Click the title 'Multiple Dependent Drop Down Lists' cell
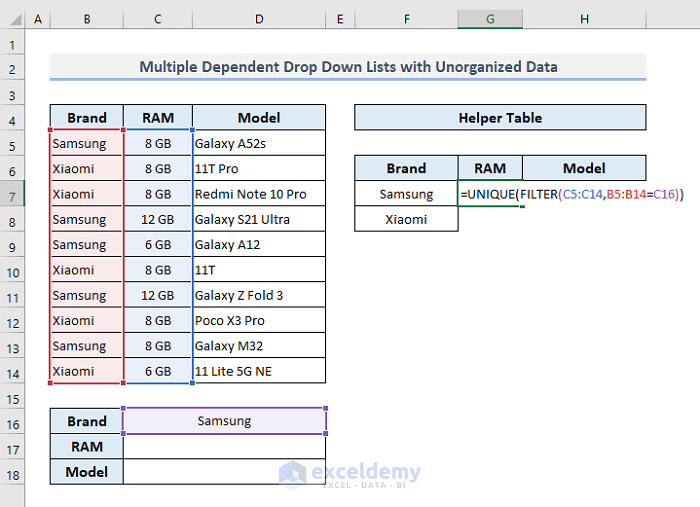 coord(348,67)
